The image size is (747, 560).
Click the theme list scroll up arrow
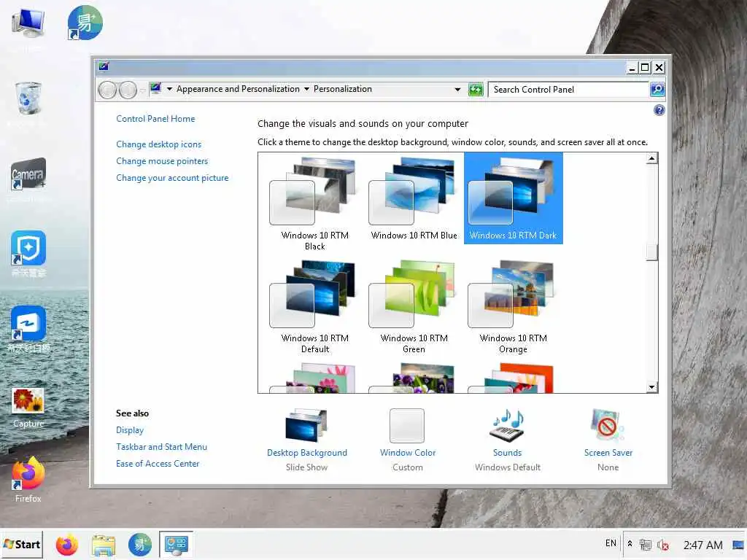(x=651, y=158)
